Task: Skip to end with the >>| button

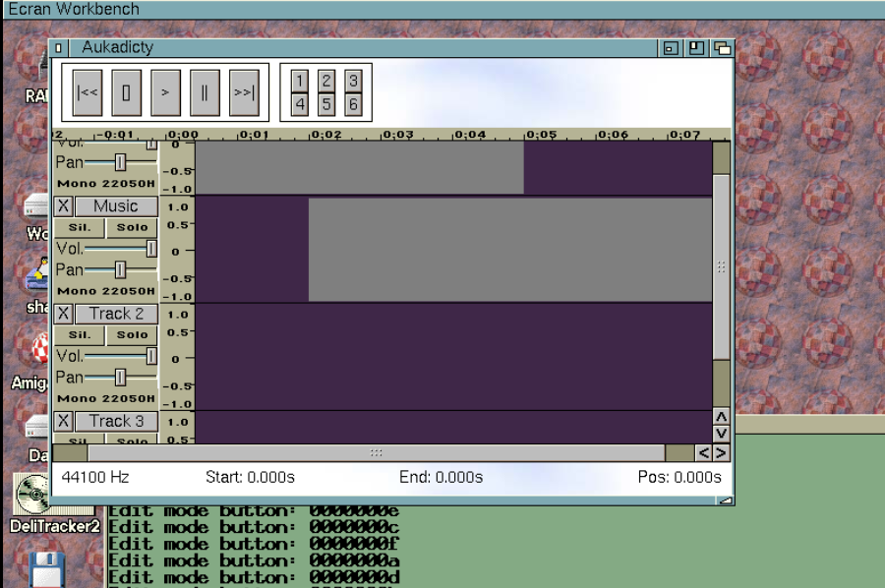Action: point(244,92)
